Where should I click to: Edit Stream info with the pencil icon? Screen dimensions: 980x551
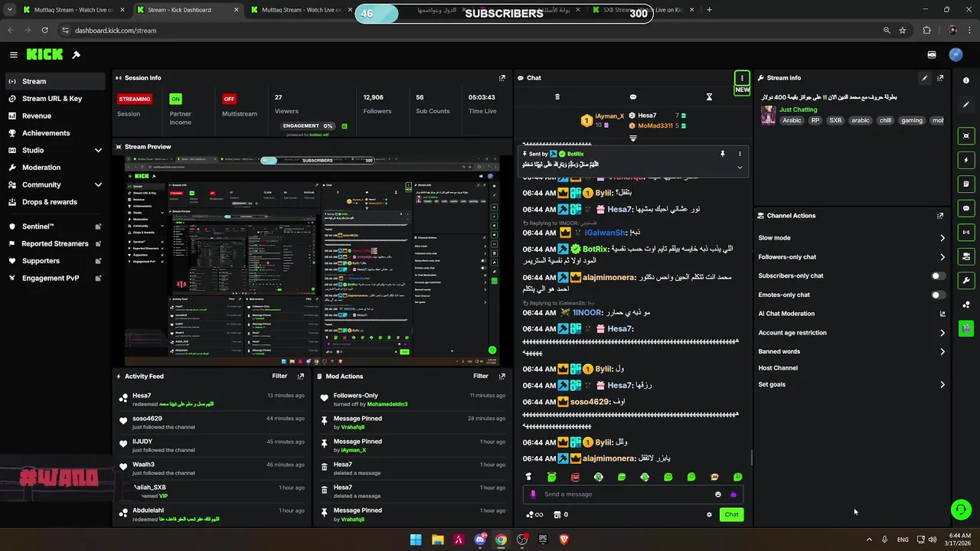925,78
